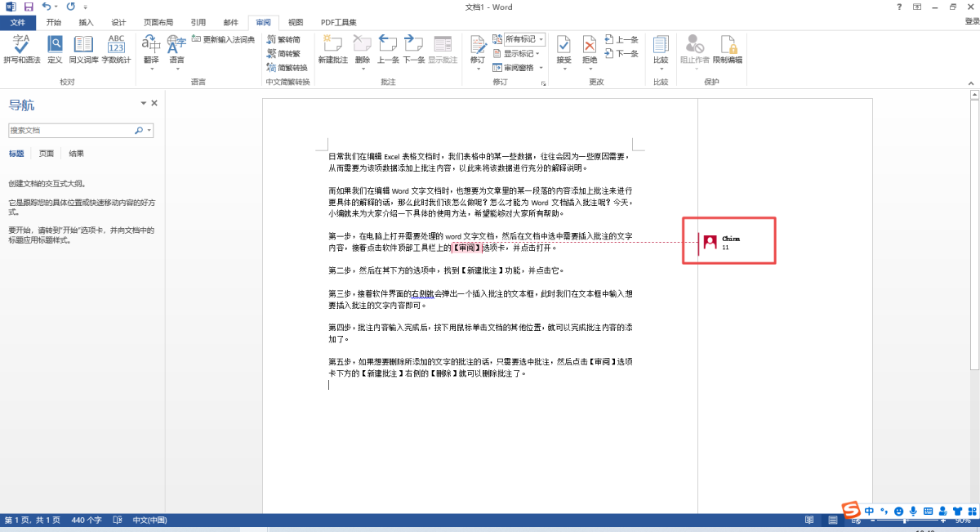Click the 比较 compare documents icon
This screenshot has height=532, width=980.
pos(661,49)
